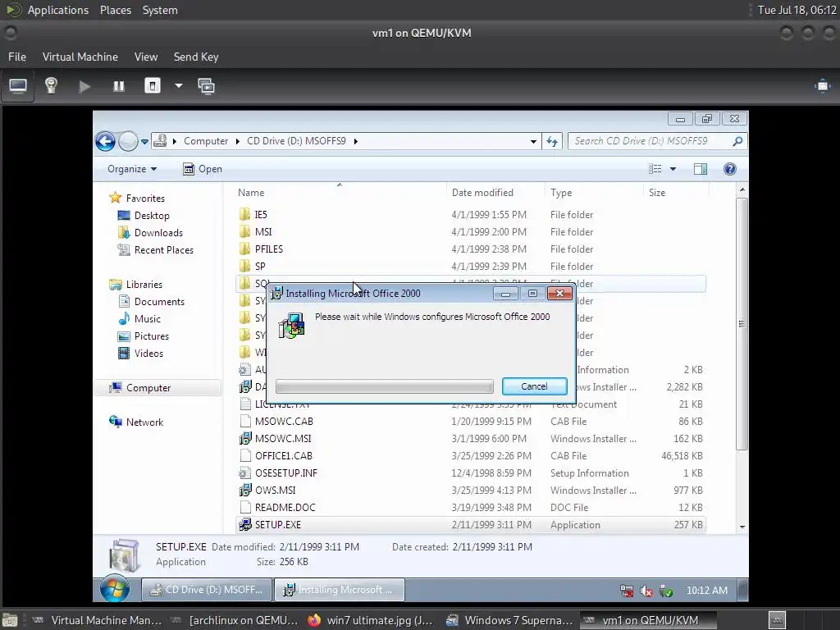This screenshot has height=630, width=840.
Task: Pause the virtual machine
Action: 119,86
